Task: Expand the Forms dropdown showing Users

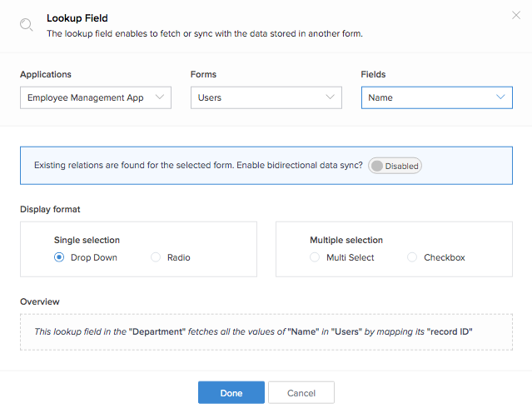Action: pyautogui.click(x=266, y=97)
